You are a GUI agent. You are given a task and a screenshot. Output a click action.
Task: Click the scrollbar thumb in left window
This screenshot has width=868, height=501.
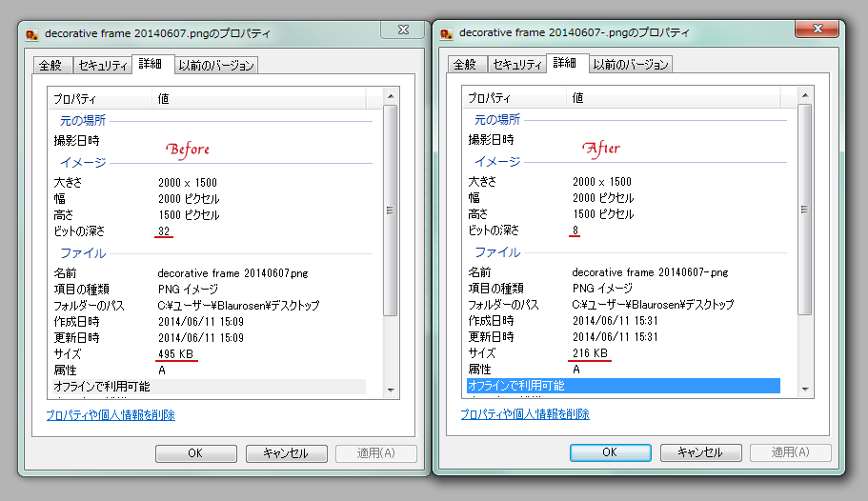coord(391,210)
